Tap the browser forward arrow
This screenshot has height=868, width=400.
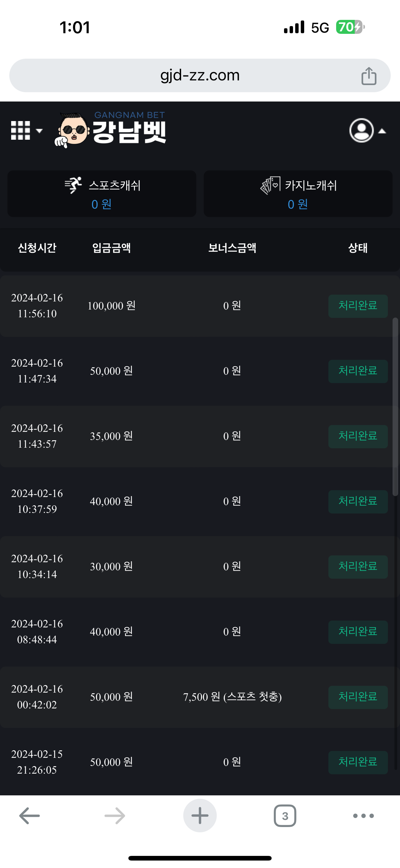pos(114,816)
